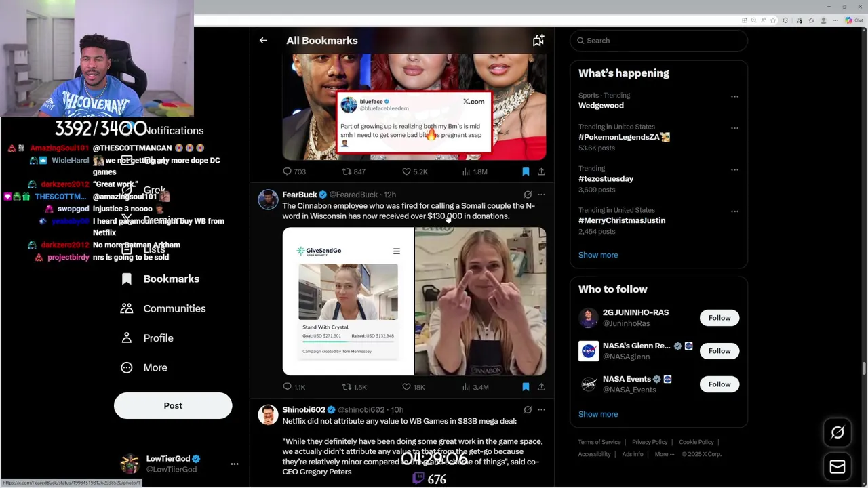Open Ads info footer link
This screenshot has width=868, height=488.
(633, 454)
